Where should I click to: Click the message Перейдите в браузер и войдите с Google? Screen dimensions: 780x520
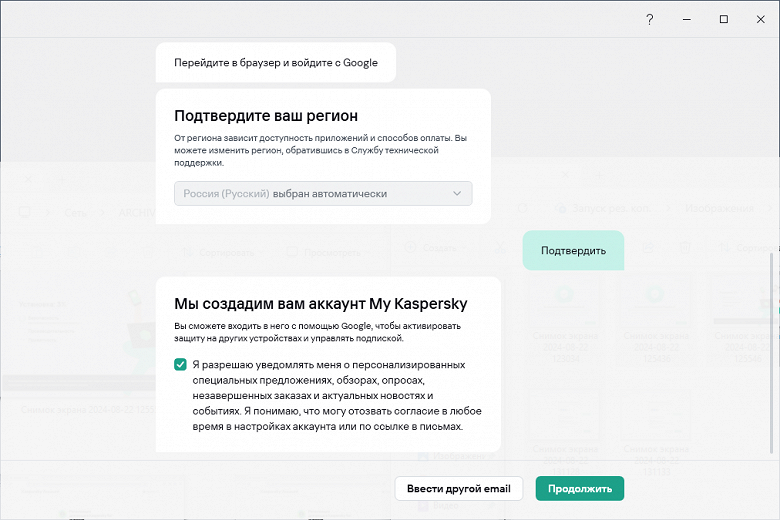pos(276,63)
